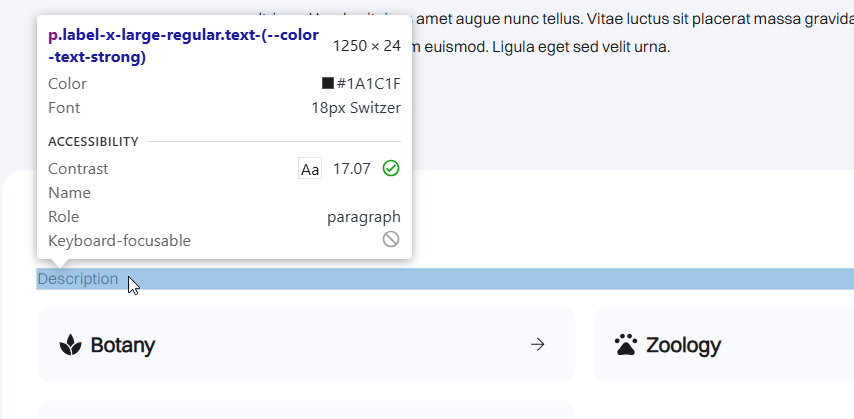Click the 1250 × 24 element dimensions
854x419 pixels.
click(x=366, y=46)
